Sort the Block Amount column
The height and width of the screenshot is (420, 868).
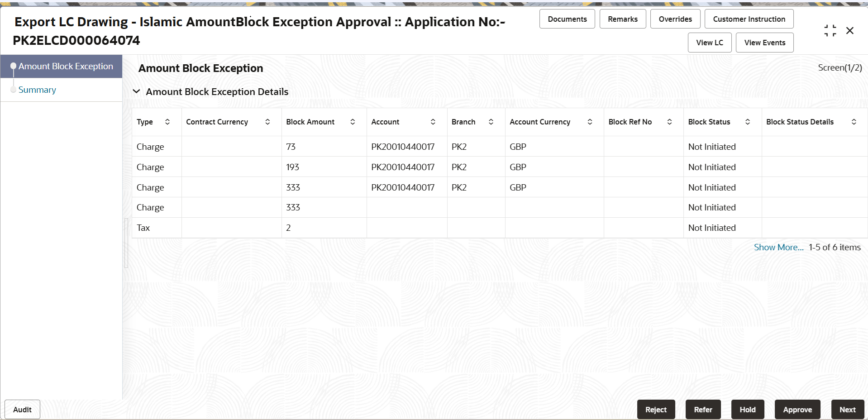353,122
